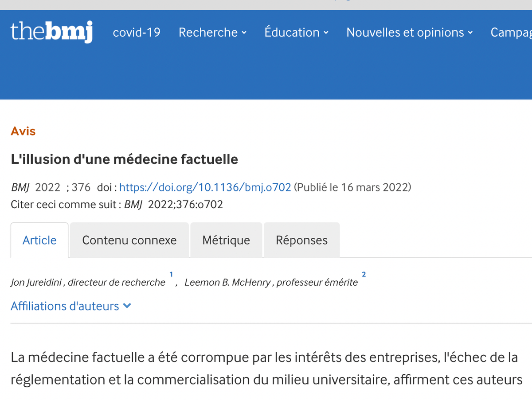The height and width of the screenshot is (400, 532).
Task: Select the Métrique tab
Action: (x=226, y=240)
